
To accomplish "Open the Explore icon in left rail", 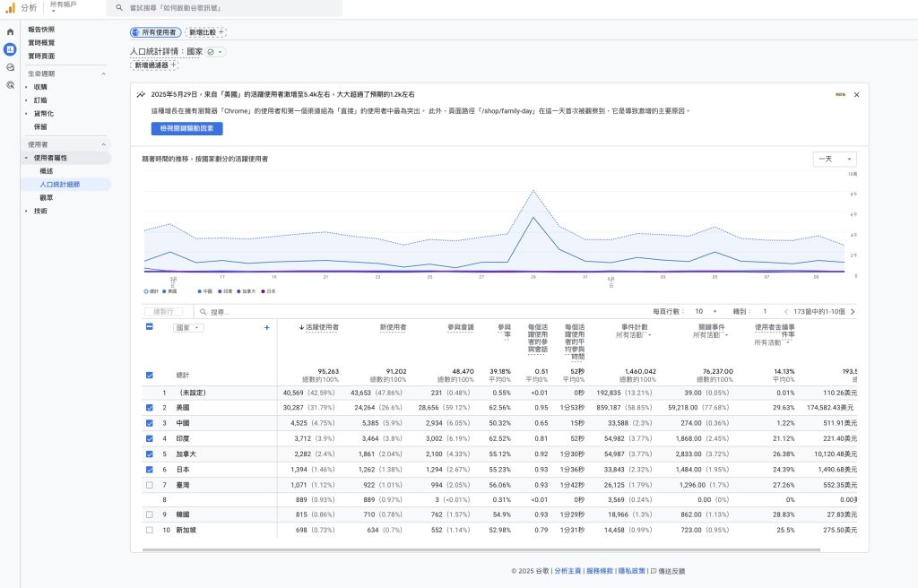I will [x=10, y=67].
